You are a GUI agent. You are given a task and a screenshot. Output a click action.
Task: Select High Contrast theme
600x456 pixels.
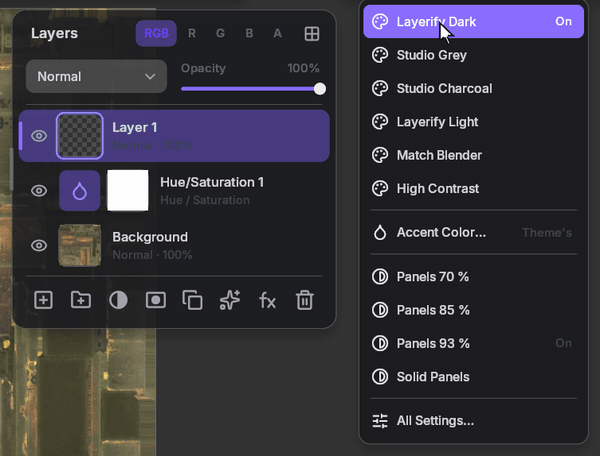[474, 189]
